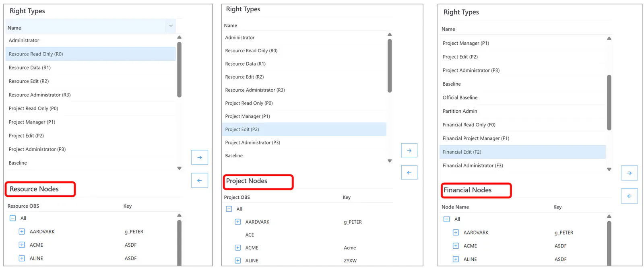Expand AARDVARK in the Financial Nodes tree
Viewport: 644px width, 268px height.
(456, 233)
